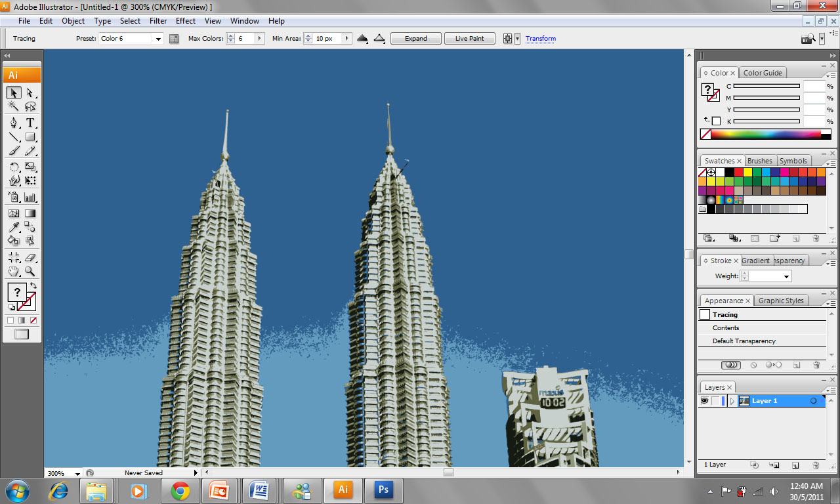
Task: Open status bar Never Saved arrow menu
Action: click(196, 472)
